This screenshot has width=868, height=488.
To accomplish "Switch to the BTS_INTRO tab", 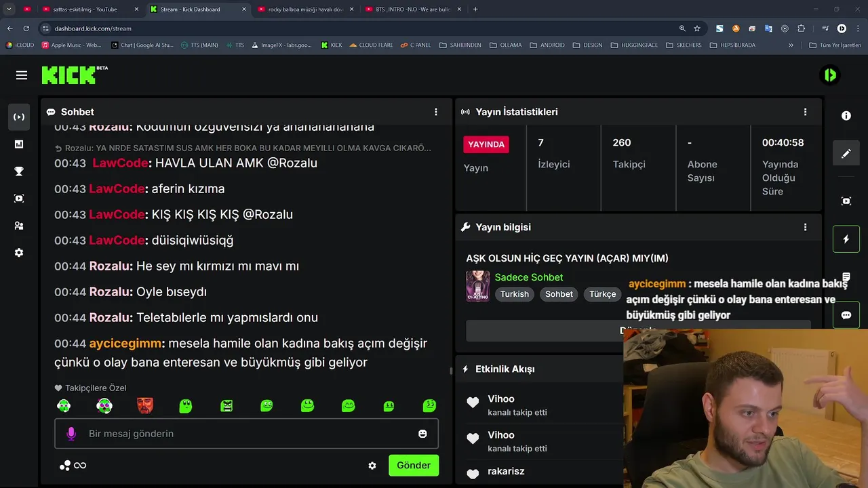I will pos(414,9).
